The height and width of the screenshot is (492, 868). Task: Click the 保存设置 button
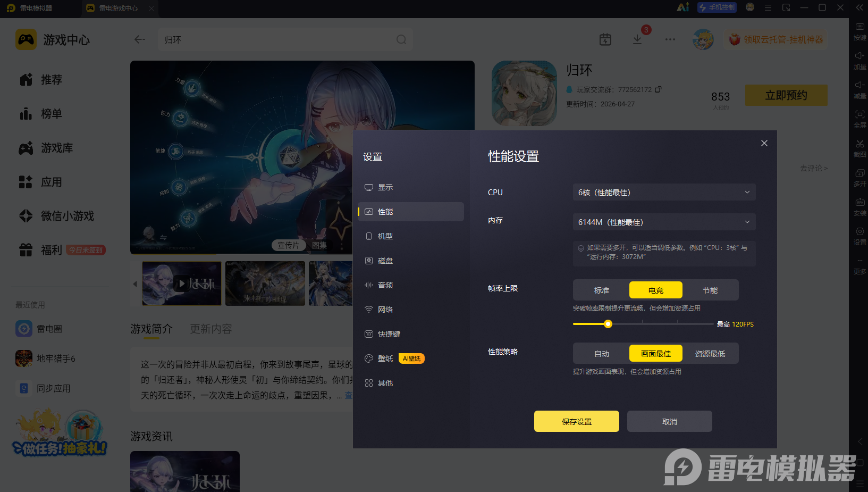577,421
